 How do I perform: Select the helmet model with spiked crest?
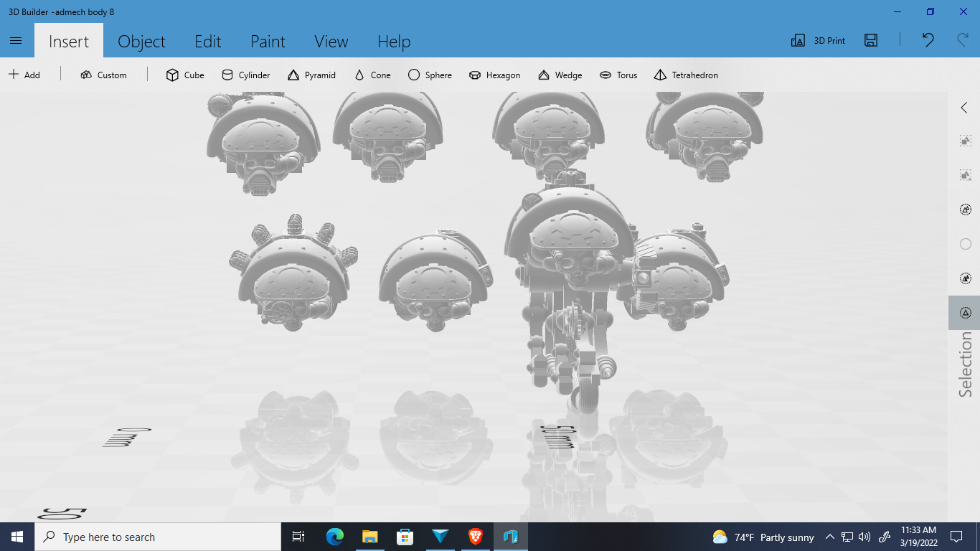[x=293, y=273]
